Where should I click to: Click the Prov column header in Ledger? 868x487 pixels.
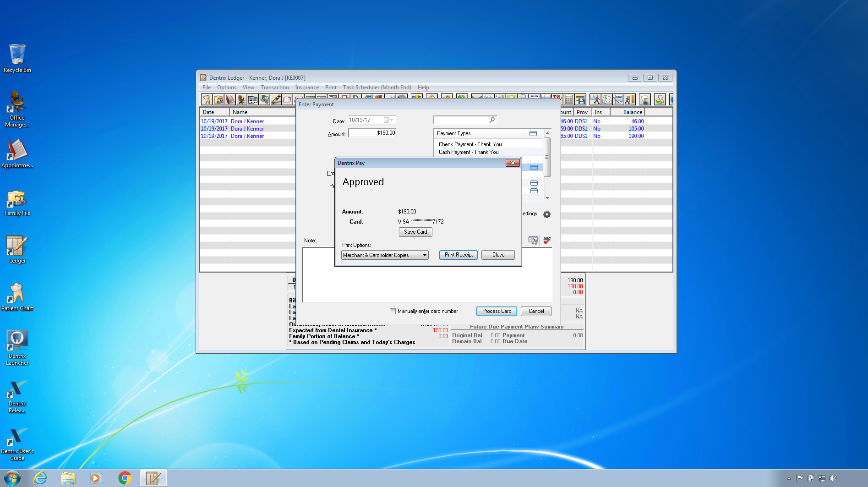tap(582, 112)
